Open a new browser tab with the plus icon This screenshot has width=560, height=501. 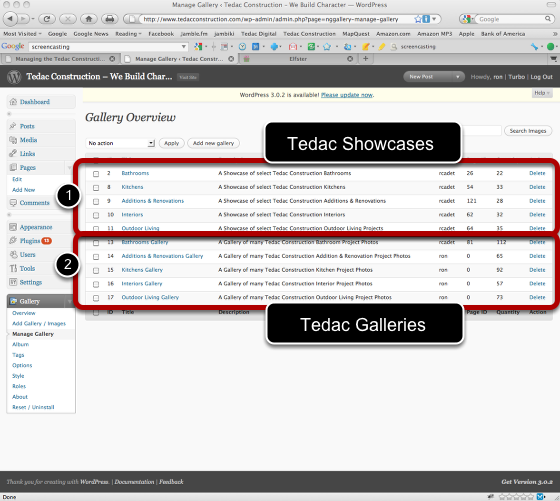pyautogui.click(x=365, y=58)
